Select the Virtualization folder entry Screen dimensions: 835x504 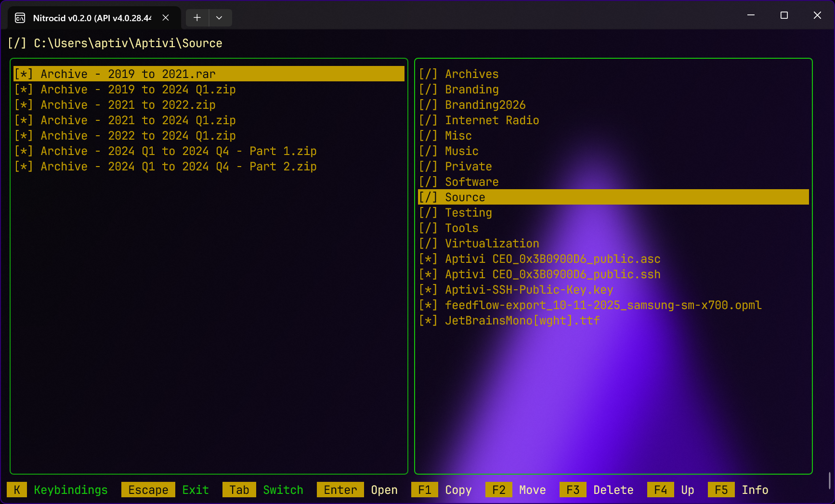pyautogui.click(x=492, y=244)
